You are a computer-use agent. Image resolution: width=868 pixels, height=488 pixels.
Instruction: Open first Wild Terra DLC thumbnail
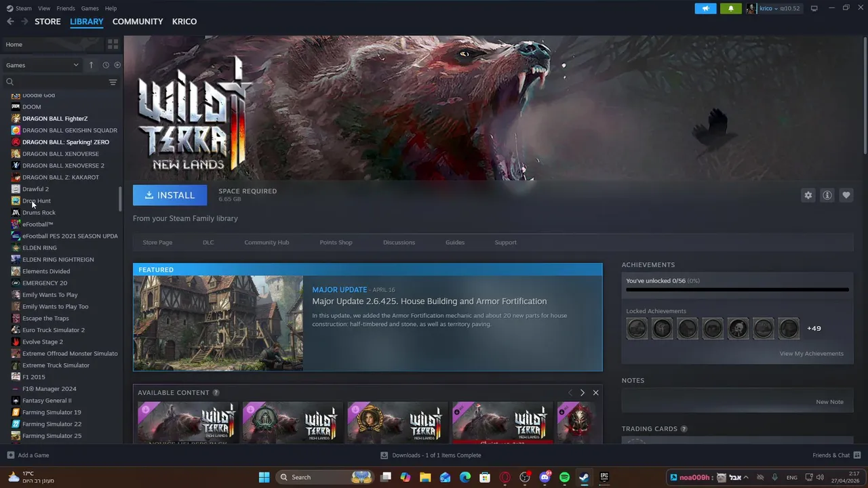[188, 423]
